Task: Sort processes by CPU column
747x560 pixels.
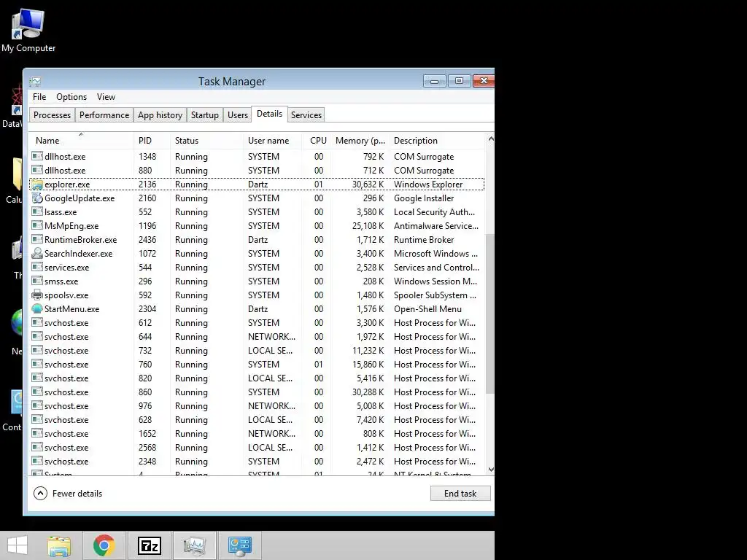Action: [x=318, y=141]
